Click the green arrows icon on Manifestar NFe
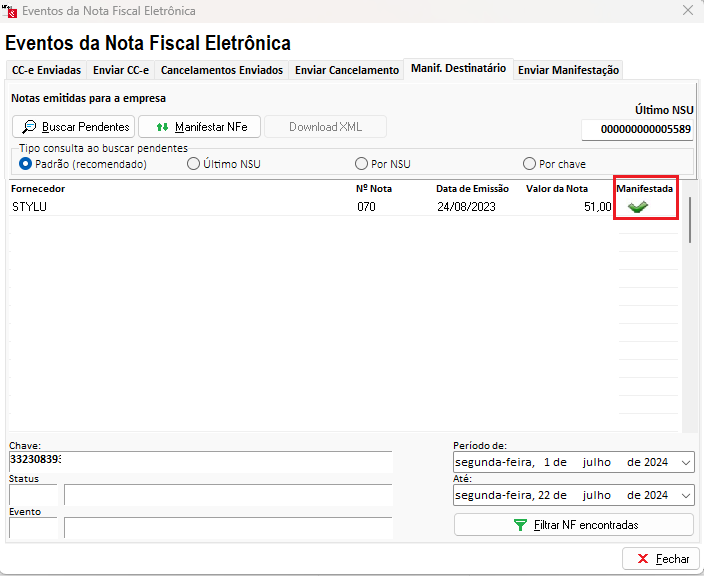704x576 pixels. coord(162,127)
